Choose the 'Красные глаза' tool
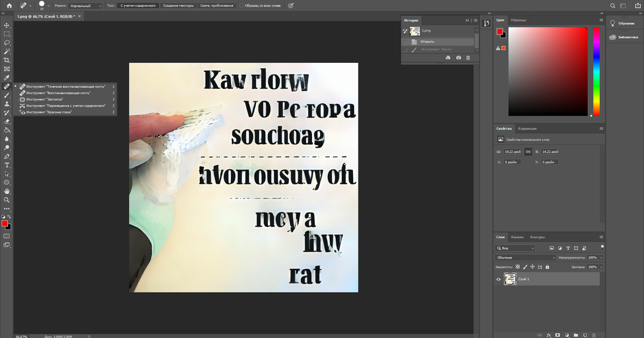Viewport: 644px width, 338px height. pos(65,112)
